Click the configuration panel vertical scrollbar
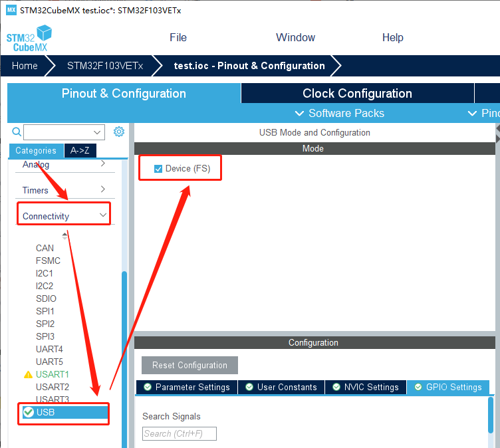The width and height of the screenshot is (500, 448). 491,415
